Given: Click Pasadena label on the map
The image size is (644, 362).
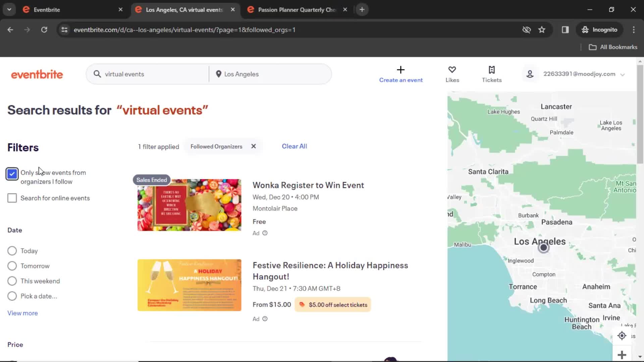Looking at the screenshot, I should 557,222.
